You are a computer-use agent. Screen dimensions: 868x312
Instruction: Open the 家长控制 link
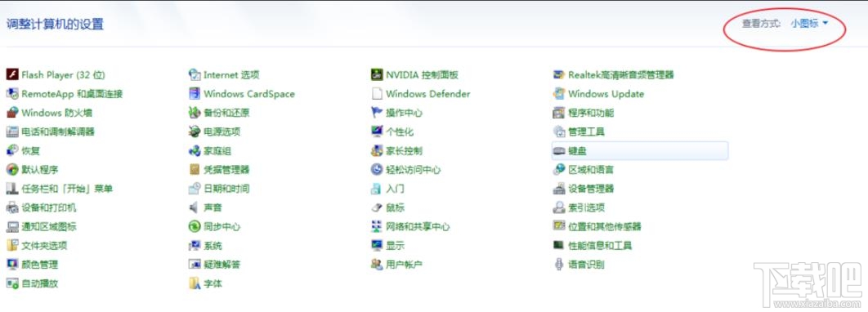point(404,150)
